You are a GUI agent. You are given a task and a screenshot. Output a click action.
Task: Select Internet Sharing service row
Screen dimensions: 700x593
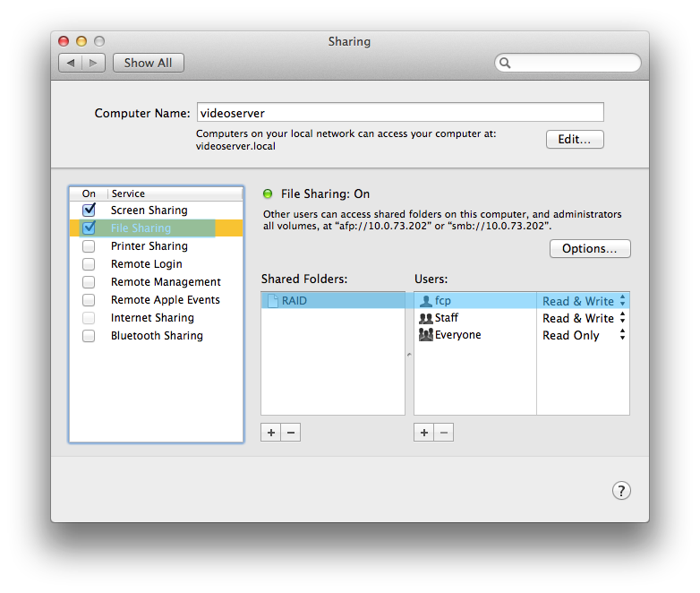(x=157, y=318)
